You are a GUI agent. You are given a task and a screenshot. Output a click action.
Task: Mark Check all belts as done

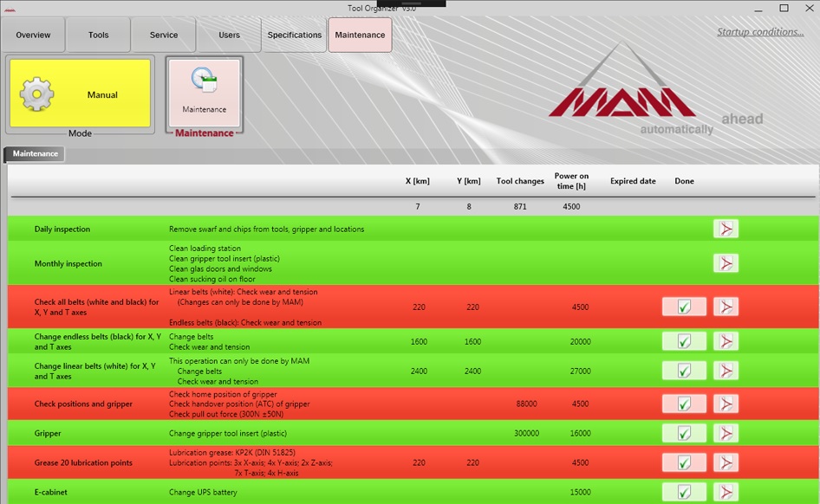(x=684, y=307)
